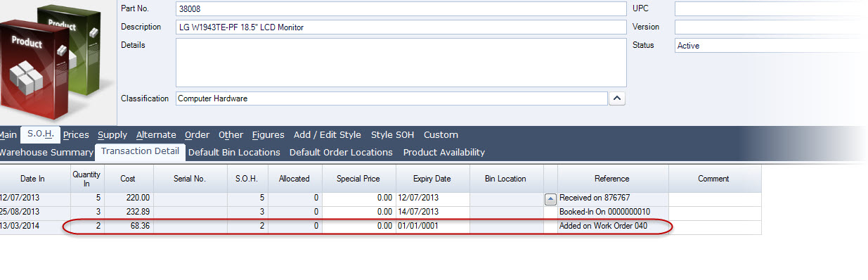868x280 pixels.
Task: Click the Allocated column header
Action: pyautogui.click(x=294, y=179)
